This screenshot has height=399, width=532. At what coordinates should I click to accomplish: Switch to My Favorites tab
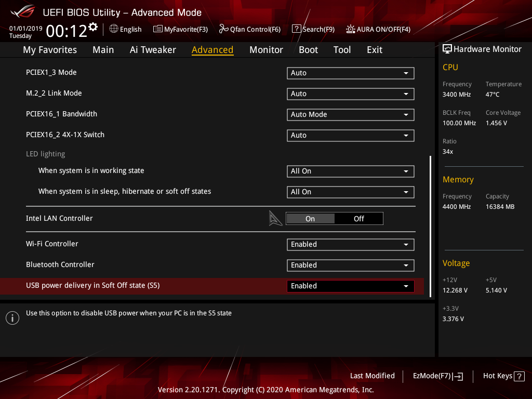click(x=50, y=50)
